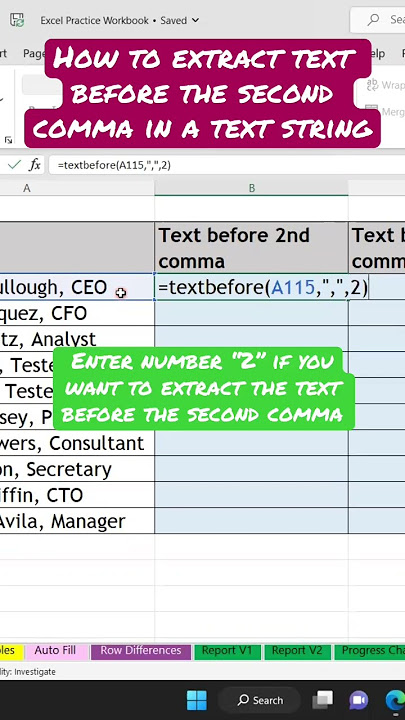Open the Row Differences sheet tab
Viewport: 405px width, 720px height.
click(141, 651)
